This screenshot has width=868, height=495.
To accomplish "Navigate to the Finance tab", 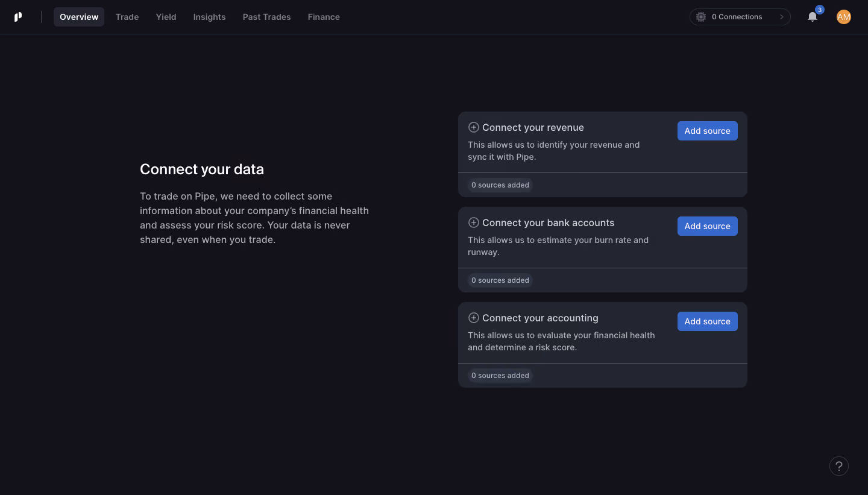I will point(324,17).
